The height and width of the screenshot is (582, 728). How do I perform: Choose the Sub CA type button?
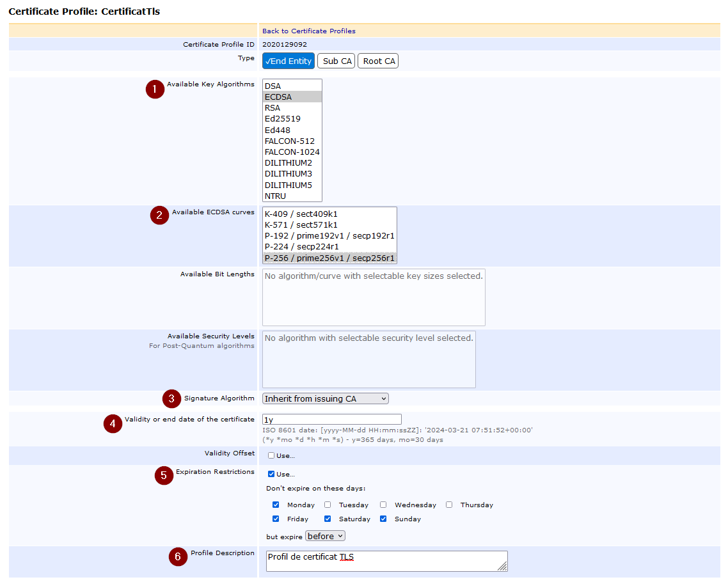point(336,61)
